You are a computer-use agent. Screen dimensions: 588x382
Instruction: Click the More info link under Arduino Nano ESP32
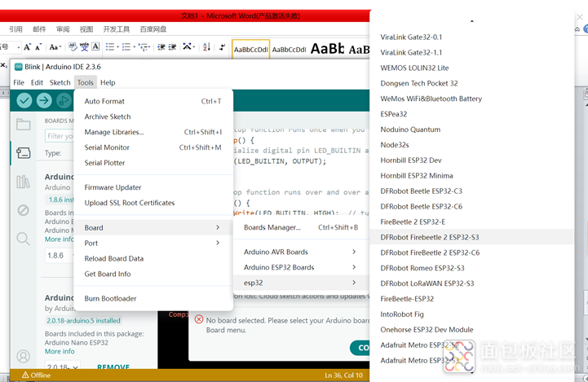(60, 351)
